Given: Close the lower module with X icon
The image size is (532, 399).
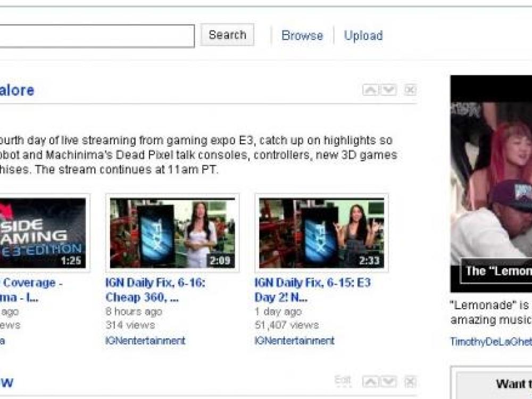Looking at the screenshot, I should pos(410,381).
